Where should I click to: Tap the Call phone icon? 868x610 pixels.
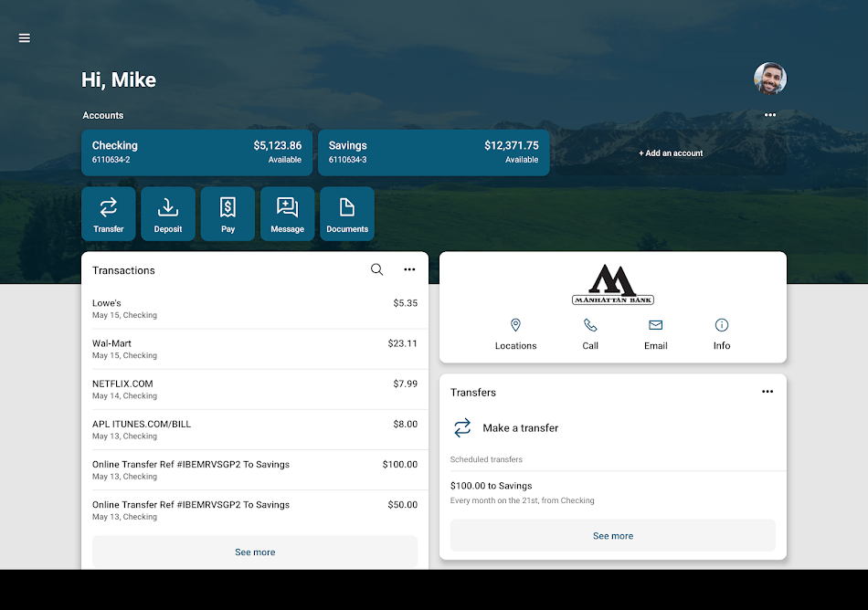tap(589, 324)
